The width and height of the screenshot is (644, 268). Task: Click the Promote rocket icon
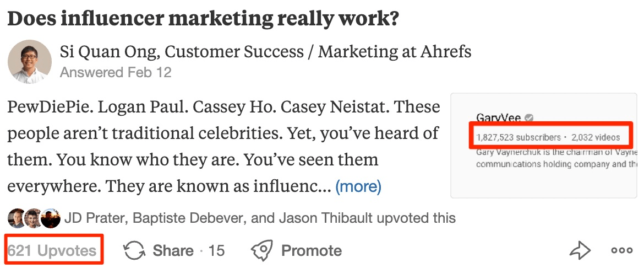pyautogui.click(x=262, y=251)
